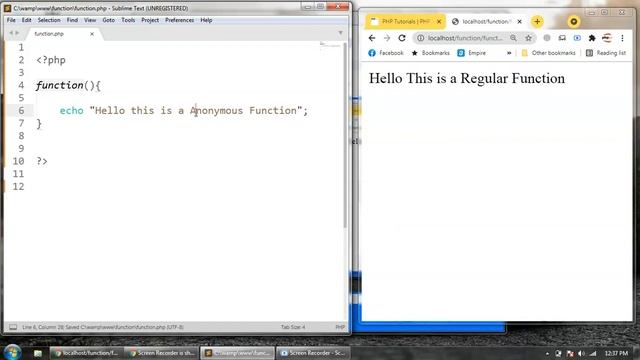The width and height of the screenshot is (640, 360).
Task: Click the Chrome profile avatar icon
Action: 607,38
